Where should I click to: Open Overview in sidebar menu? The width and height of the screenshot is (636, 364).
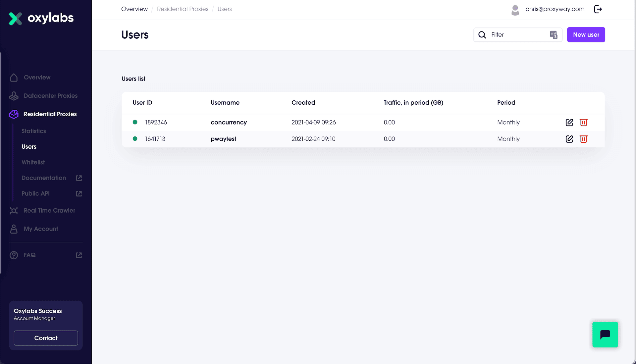[x=37, y=78]
